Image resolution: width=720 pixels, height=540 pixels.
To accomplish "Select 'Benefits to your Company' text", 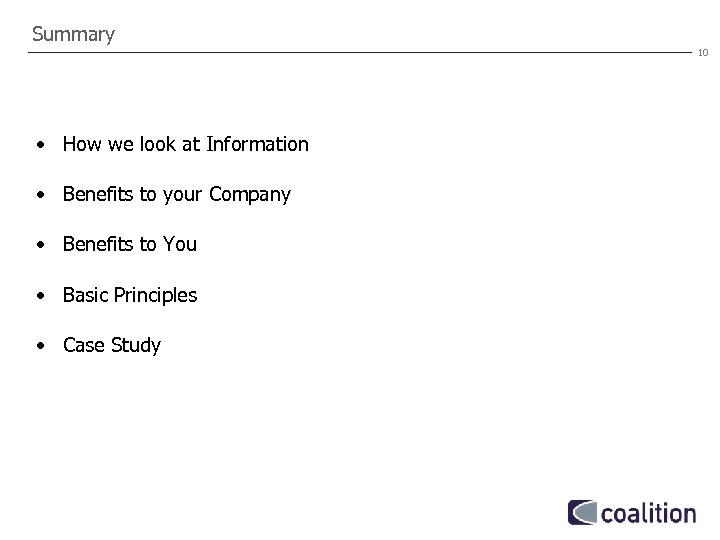I will click(x=176, y=194).
